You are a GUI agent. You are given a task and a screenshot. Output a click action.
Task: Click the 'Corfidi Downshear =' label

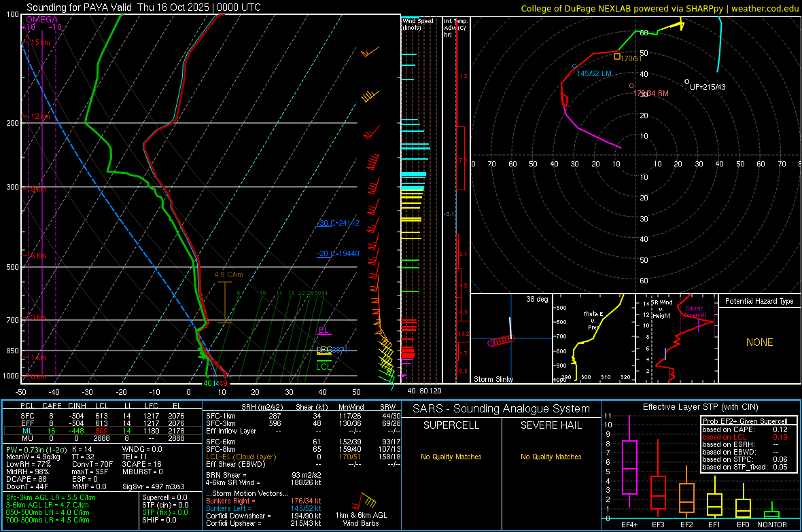(239, 516)
